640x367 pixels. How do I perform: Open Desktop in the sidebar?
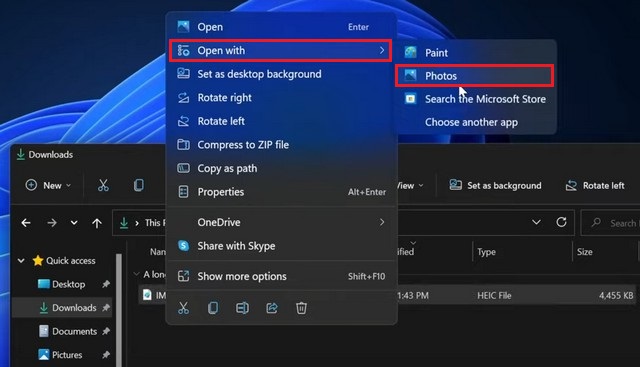(68, 285)
